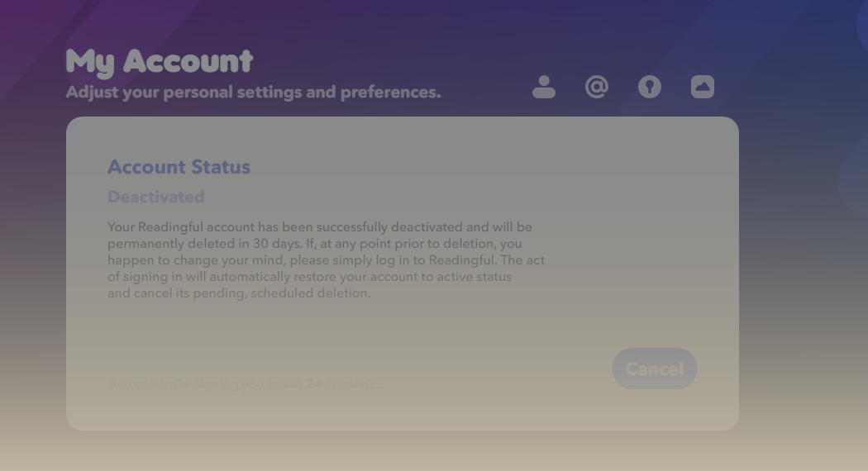The image size is (868, 471).
Task: Open the email at-sign settings icon
Action: tap(597, 87)
